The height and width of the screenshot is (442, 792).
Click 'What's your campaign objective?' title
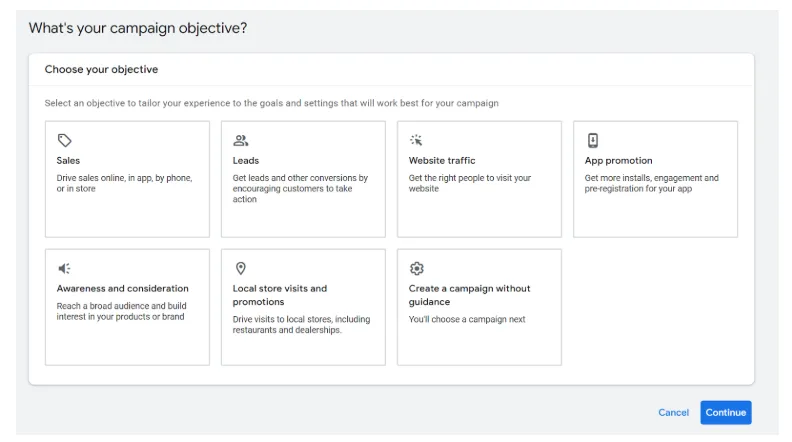pos(138,28)
